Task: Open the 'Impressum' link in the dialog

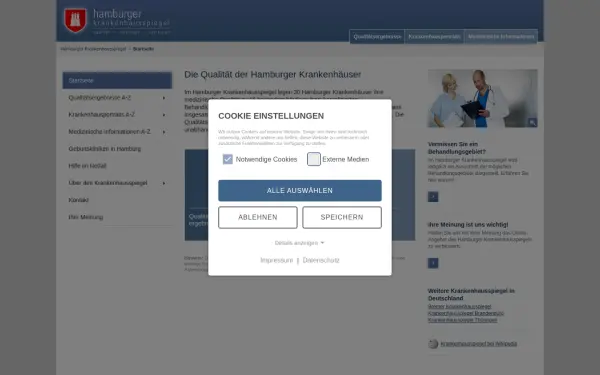Action: 276,260
